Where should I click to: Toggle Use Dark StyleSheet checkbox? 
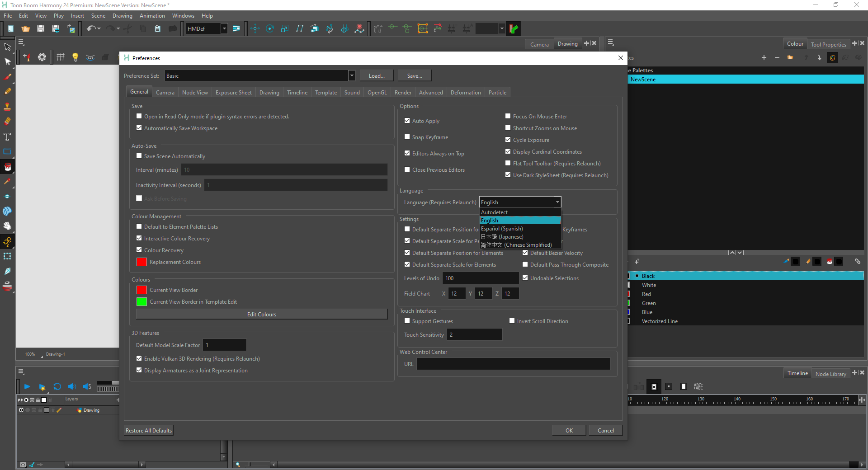click(x=508, y=175)
